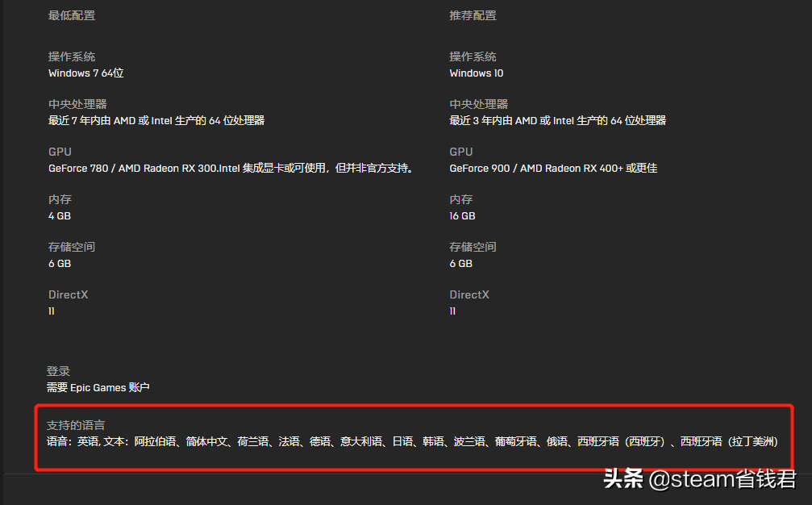Select the text Windows 10

pyautogui.click(x=477, y=73)
